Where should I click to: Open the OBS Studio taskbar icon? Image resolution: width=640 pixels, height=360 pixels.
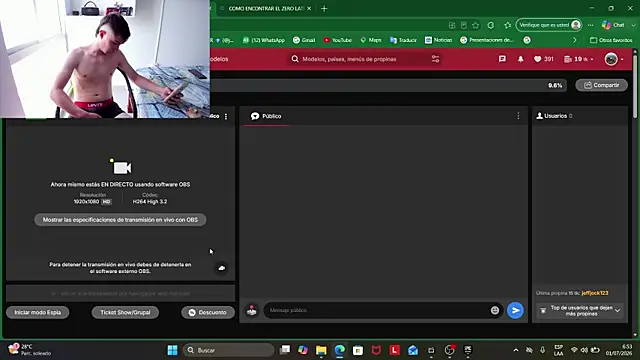point(449,350)
